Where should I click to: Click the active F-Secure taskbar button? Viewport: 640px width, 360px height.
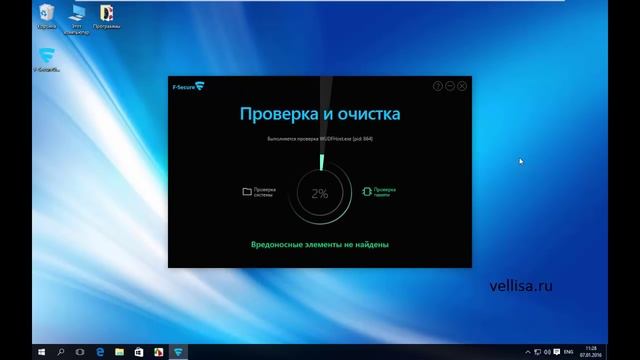pos(178,352)
